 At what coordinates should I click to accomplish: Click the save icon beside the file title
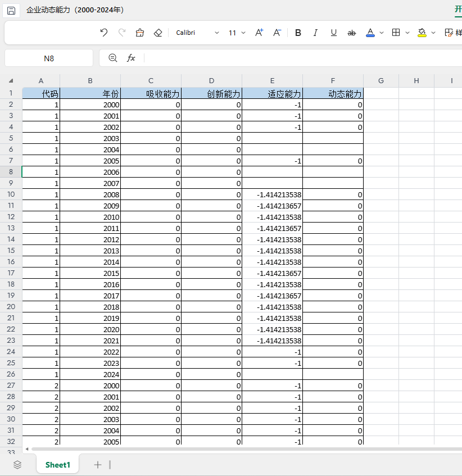pos(11,10)
